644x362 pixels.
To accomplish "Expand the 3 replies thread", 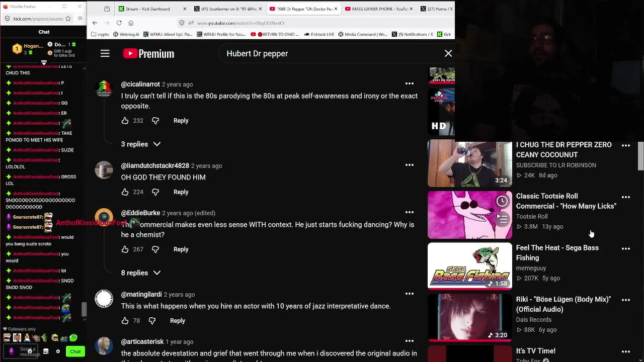I will 141,144.
